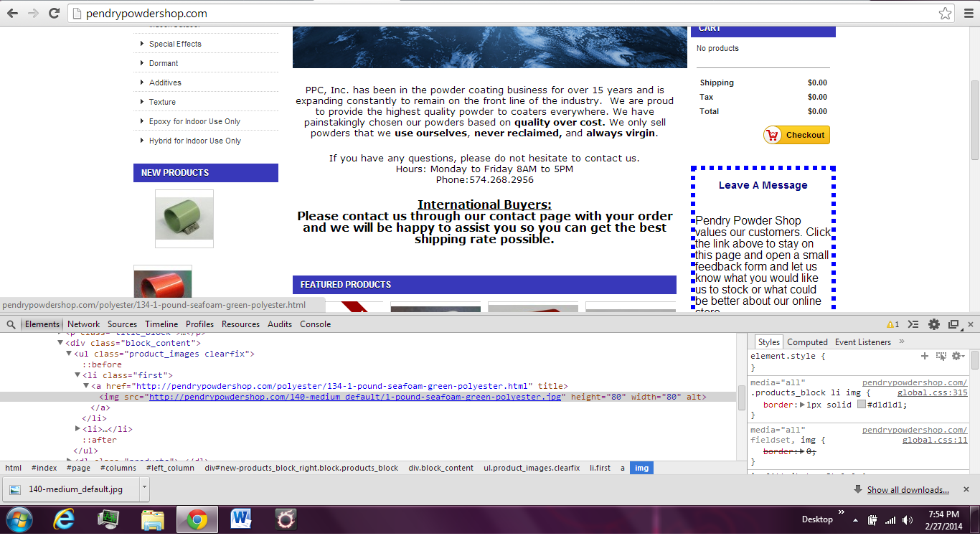The height and width of the screenshot is (551, 980).
Task: Open the gear-shaped app in the taskbar
Action: [286, 519]
